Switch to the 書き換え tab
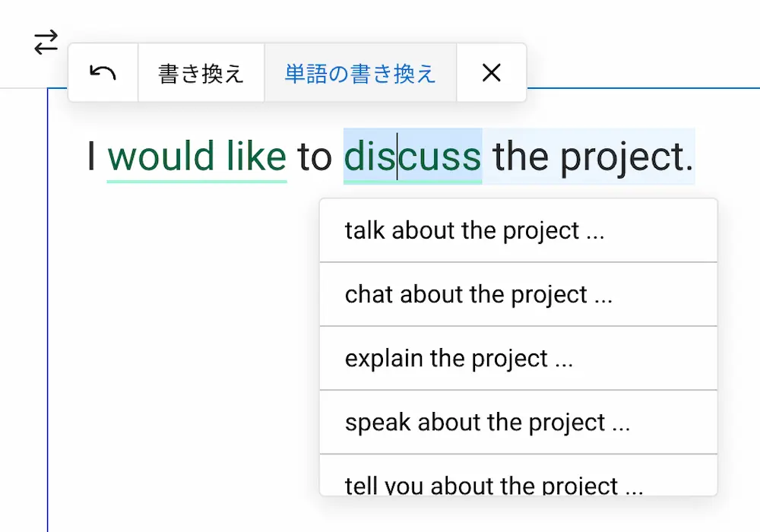Viewport: 760px width, 532px height. 201,72
